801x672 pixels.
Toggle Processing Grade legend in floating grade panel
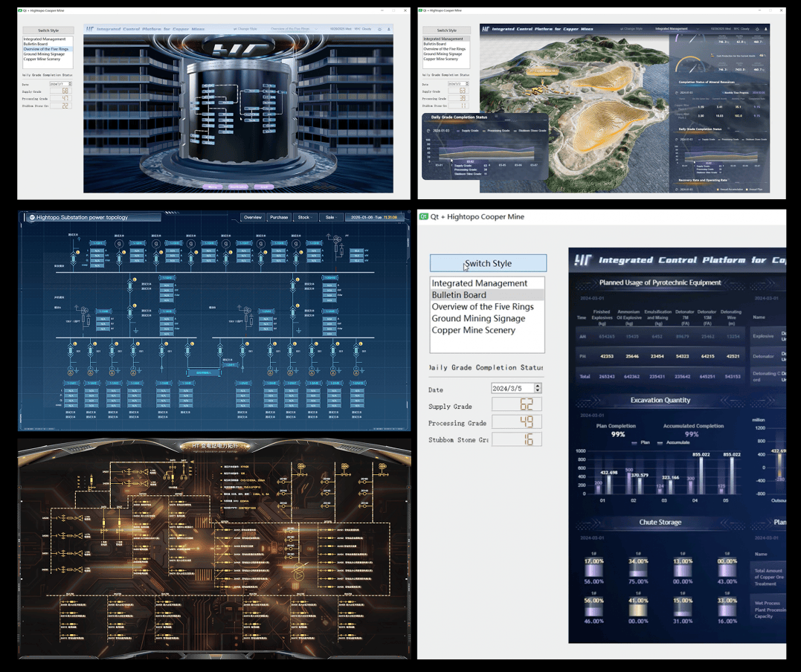coord(497,131)
